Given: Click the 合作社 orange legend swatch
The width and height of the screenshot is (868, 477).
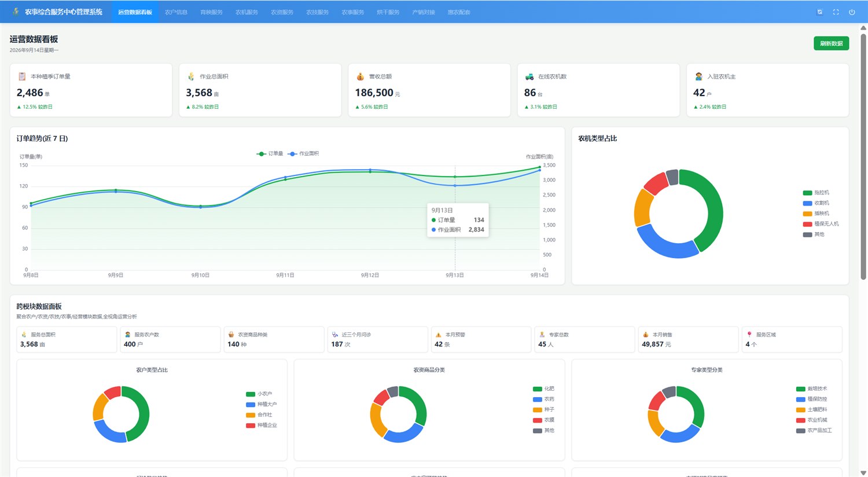Looking at the screenshot, I should pyautogui.click(x=251, y=415).
